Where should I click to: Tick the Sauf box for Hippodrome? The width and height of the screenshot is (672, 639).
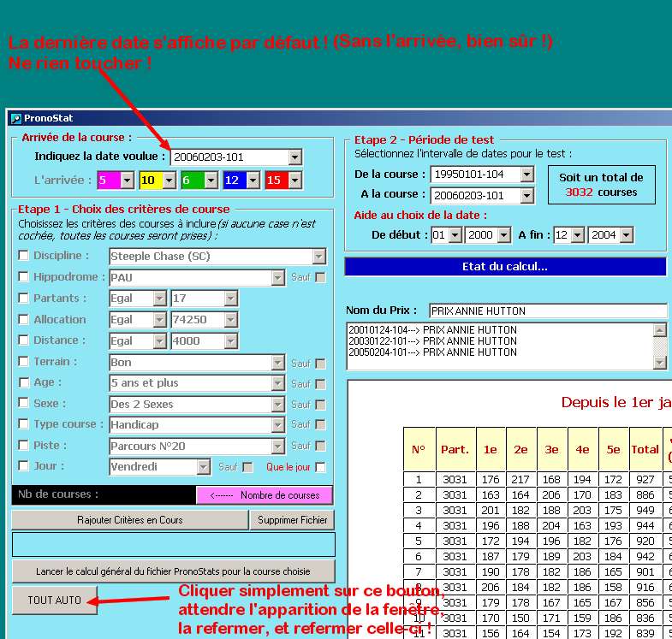pyautogui.click(x=320, y=277)
